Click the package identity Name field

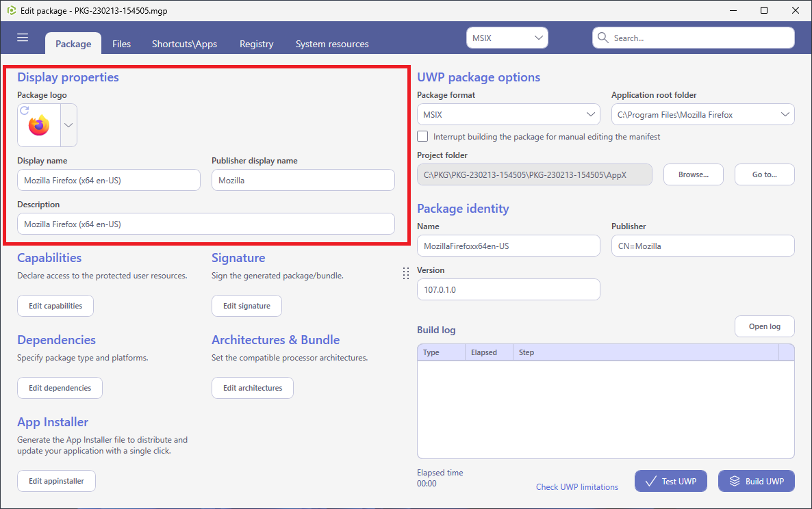click(x=509, y=246)
